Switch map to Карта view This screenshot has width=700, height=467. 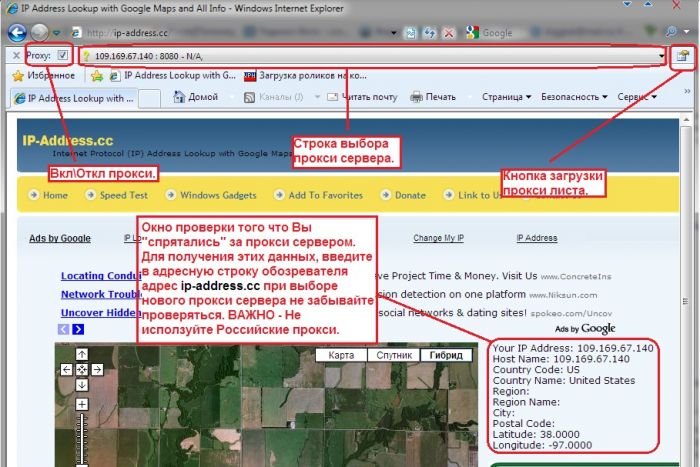click(x=341, y=355)
